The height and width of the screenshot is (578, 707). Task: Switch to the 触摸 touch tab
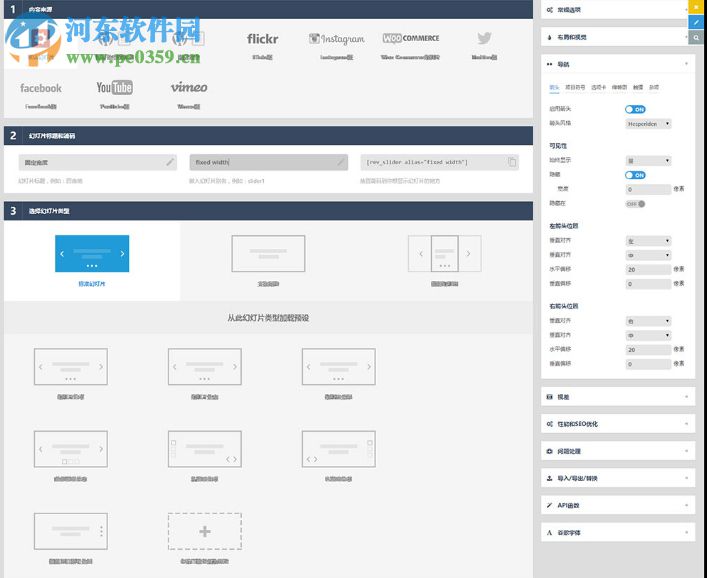pyautogui.click(x=638, y=87)
